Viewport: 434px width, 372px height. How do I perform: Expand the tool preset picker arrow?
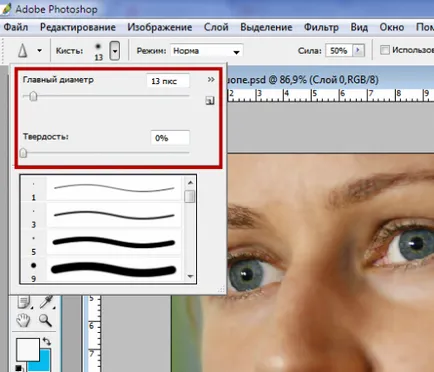point(39,51)
